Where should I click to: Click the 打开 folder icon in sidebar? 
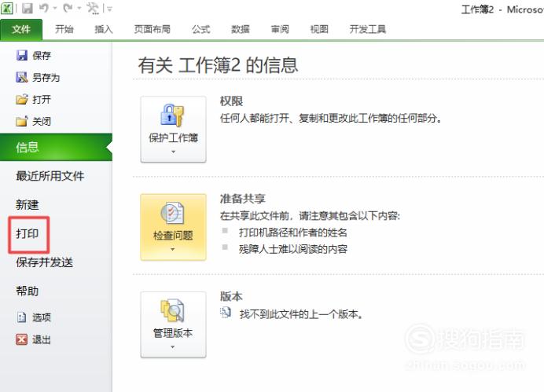tap(21, 99)
